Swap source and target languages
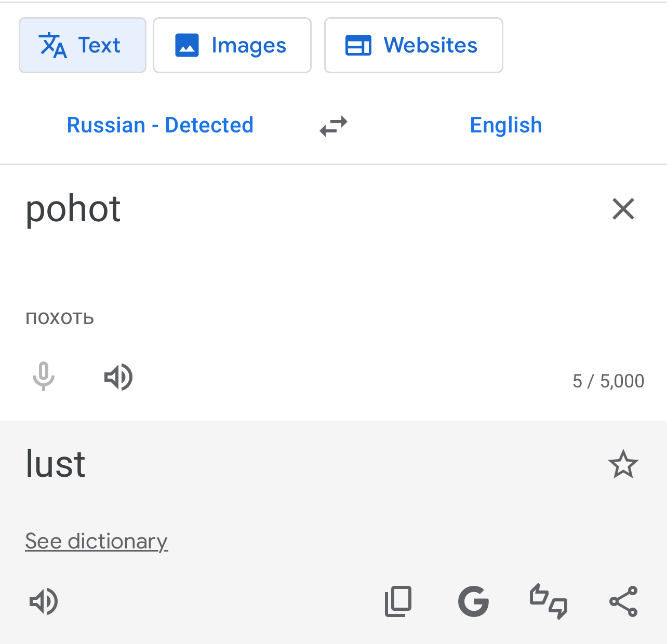Image resolution: width=667 pixels, height=644 pixels. (x=333, y=126)
